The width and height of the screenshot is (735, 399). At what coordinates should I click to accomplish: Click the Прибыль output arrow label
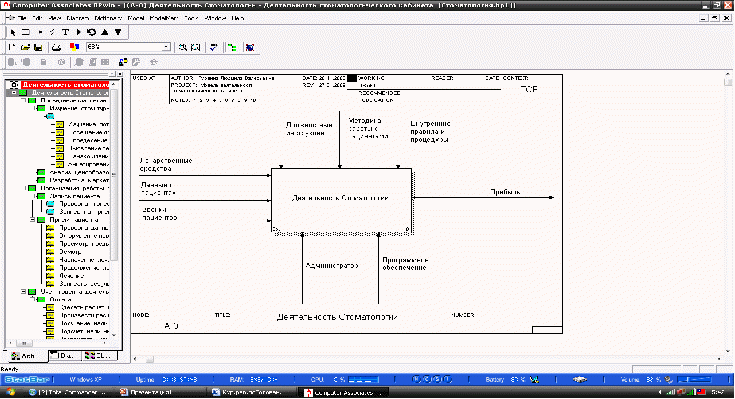[x=505, y=192]
